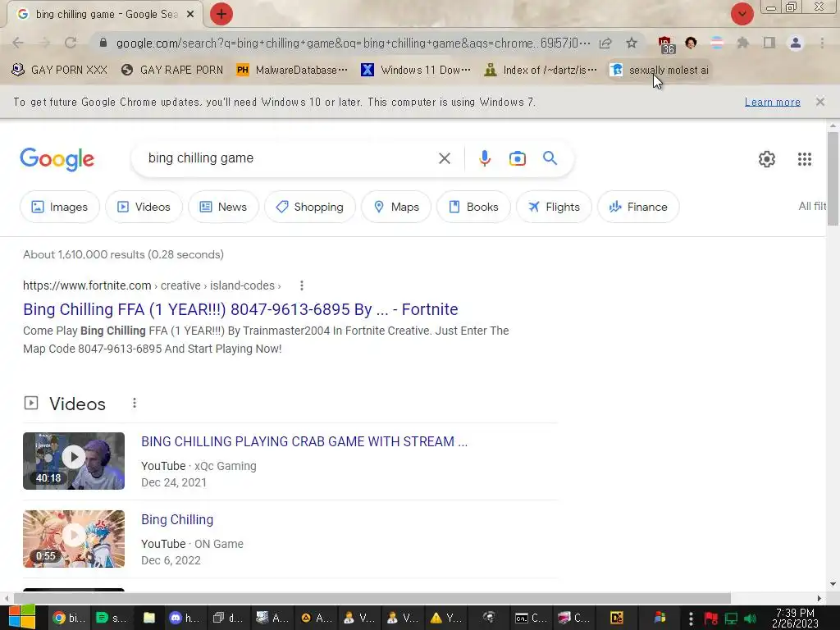Click inside the Google search box
This screenshot has width=840, height=630.
(x=290, y=158)
